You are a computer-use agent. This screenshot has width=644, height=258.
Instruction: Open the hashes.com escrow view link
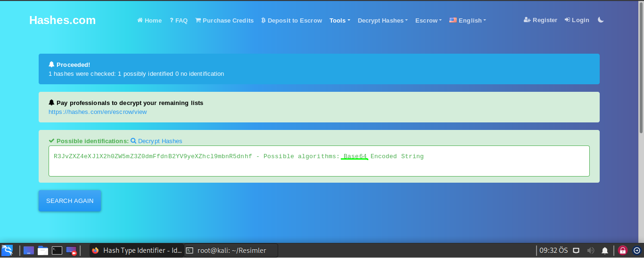[x=98, y=112]
